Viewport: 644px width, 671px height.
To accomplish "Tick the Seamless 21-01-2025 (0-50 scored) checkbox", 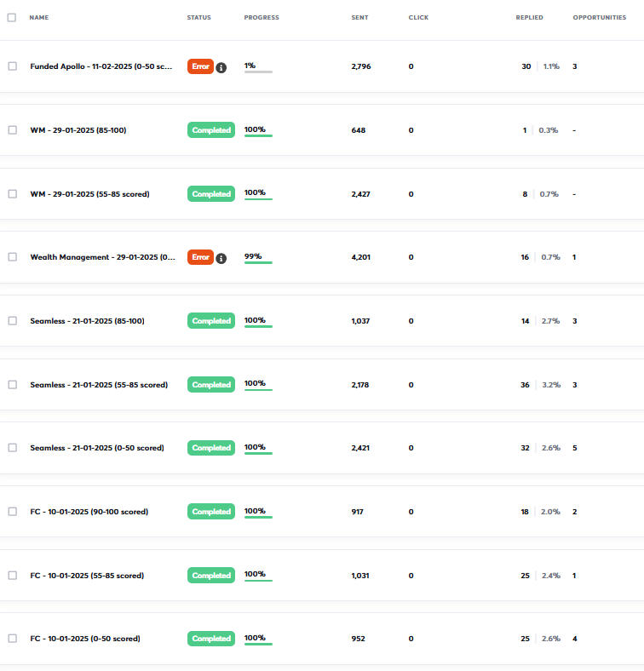I will [x=12, y=448].
